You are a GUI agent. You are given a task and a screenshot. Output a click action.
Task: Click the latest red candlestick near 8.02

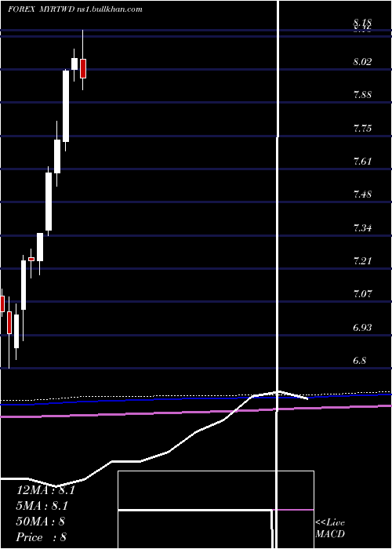click(83, 68)
